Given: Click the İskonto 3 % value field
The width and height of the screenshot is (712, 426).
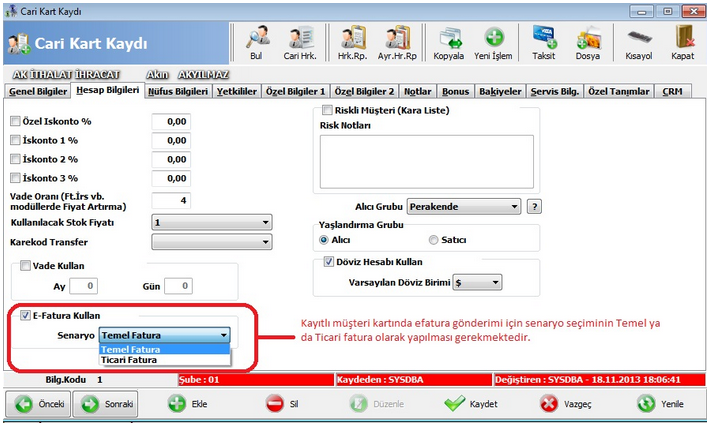Looking at the screenshot, I should 171,178.
